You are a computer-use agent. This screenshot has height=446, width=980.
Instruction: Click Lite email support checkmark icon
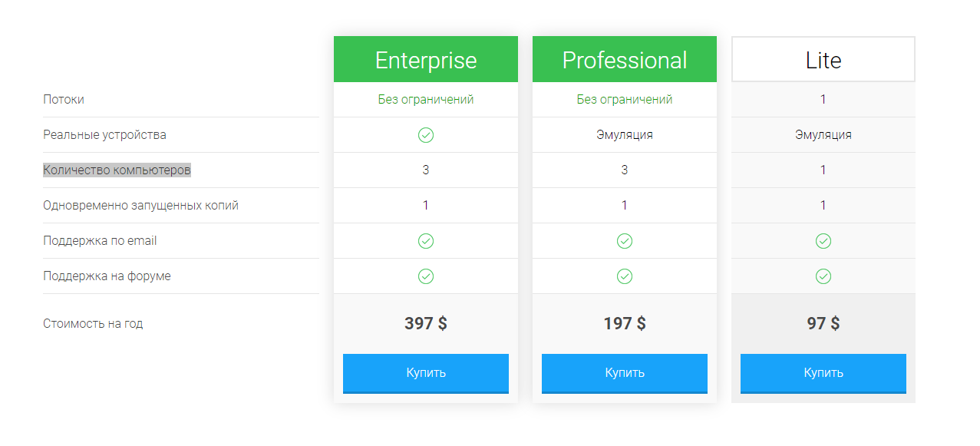coord(823,241)
